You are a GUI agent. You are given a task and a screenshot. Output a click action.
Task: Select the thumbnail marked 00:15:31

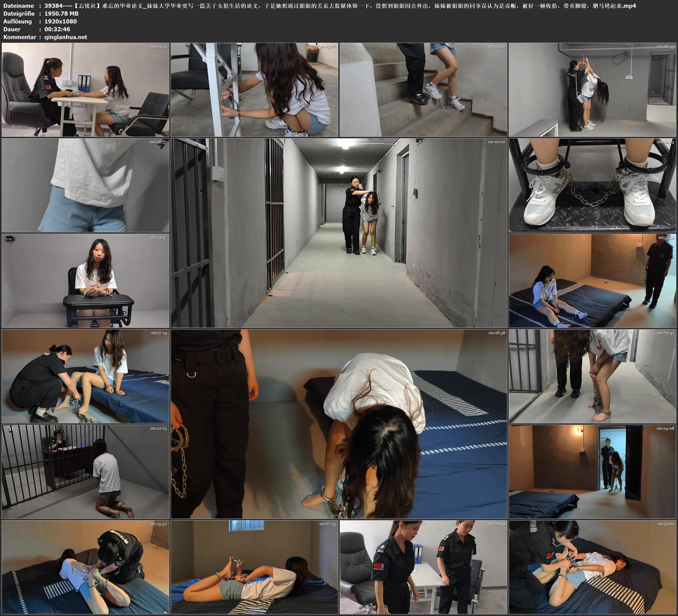592,281
